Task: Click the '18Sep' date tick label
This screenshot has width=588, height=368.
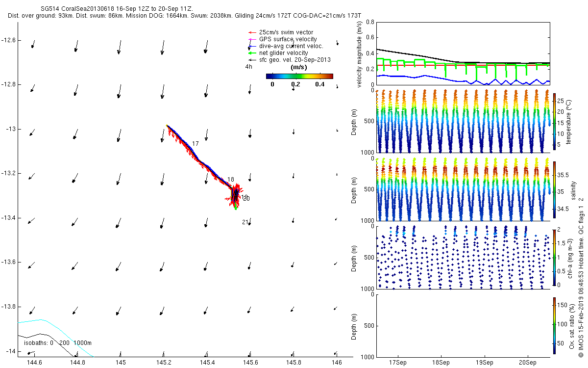Action: 441,364
